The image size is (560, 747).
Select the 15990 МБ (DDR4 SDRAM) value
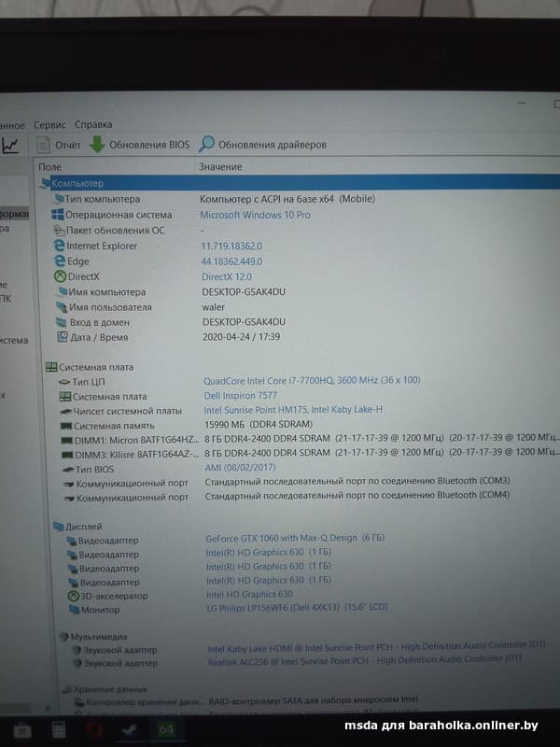point(259,424)
